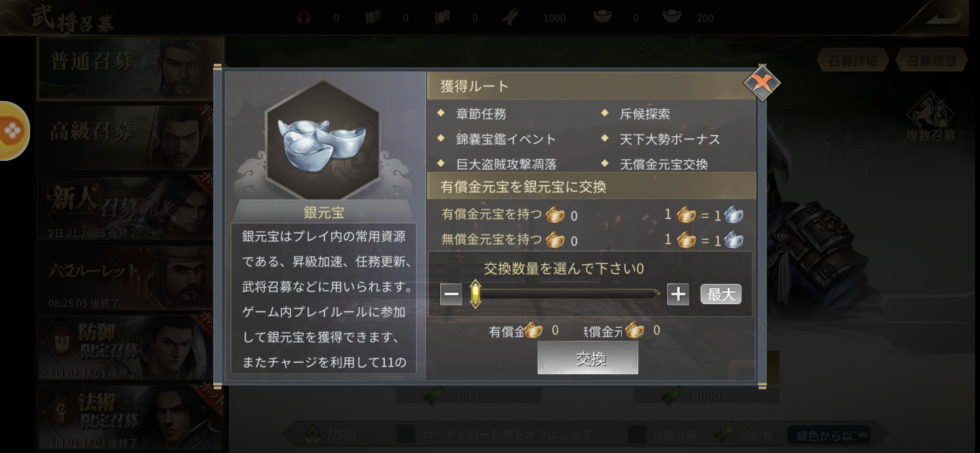
Task: Open the 章節任務 acquisition route
Action: pos(481,114)
